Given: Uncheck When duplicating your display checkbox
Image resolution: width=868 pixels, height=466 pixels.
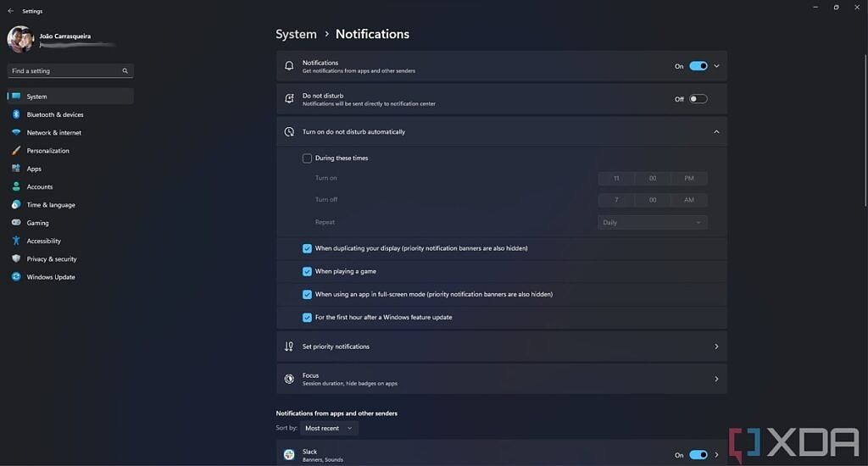Looking at the screenshot, I should point(307,248).
